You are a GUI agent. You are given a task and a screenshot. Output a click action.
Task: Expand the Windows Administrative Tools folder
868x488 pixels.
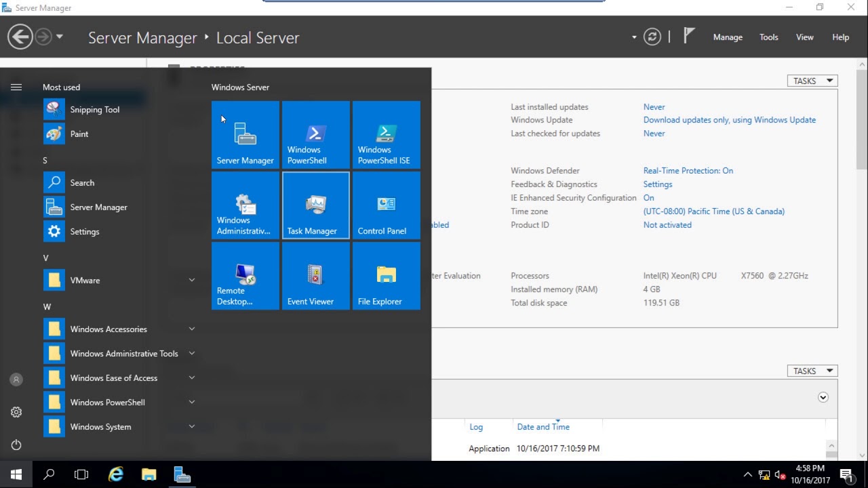point(119,353)
